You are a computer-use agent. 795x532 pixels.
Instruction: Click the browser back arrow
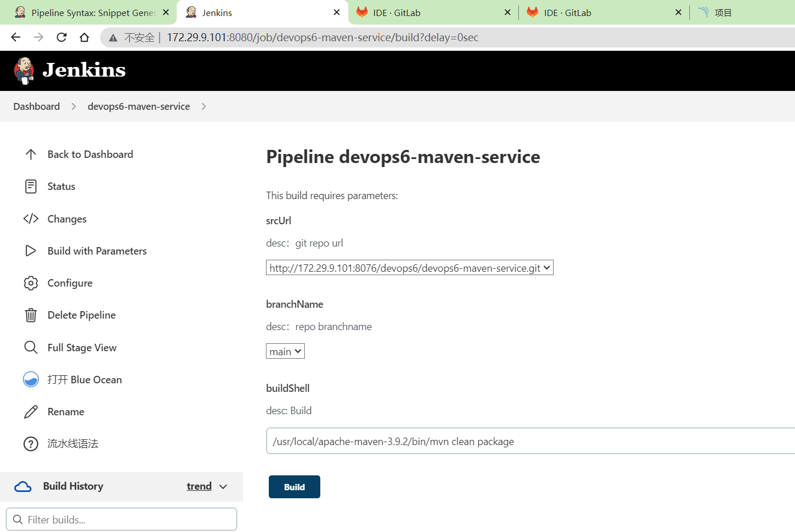point(15,37)
